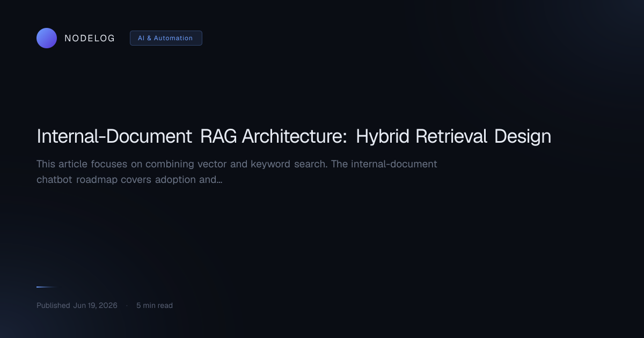The height and width of the screenshot is (338, 644).
Task: Click the Published Jun 19, 2026 date
Action: point(77,305)
